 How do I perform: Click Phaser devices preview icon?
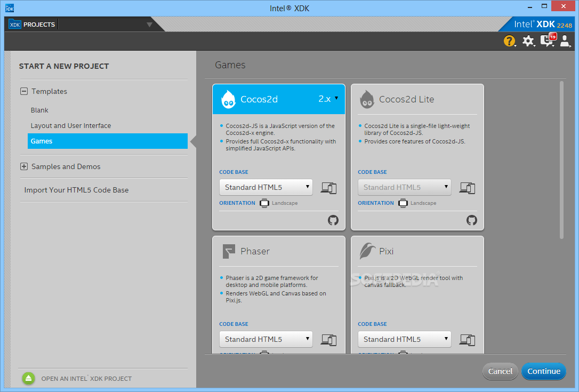pyautogui.click(x=328, y=340)
